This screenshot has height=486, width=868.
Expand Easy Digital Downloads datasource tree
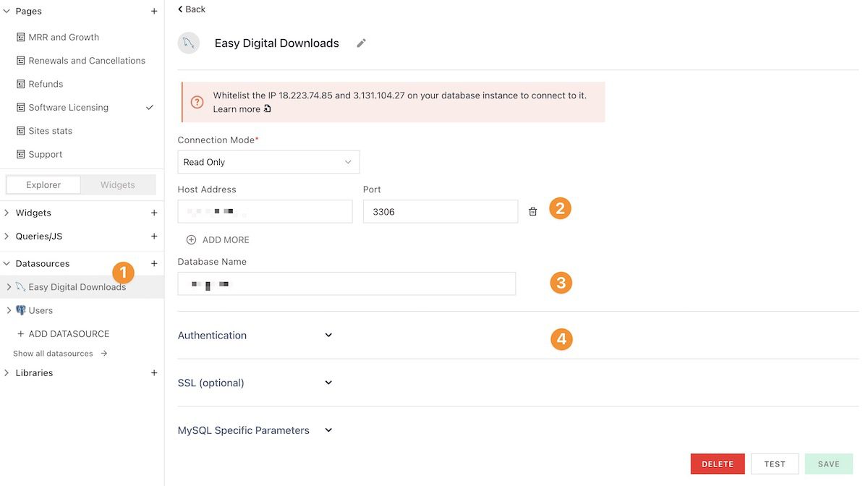tap(9, 287)
